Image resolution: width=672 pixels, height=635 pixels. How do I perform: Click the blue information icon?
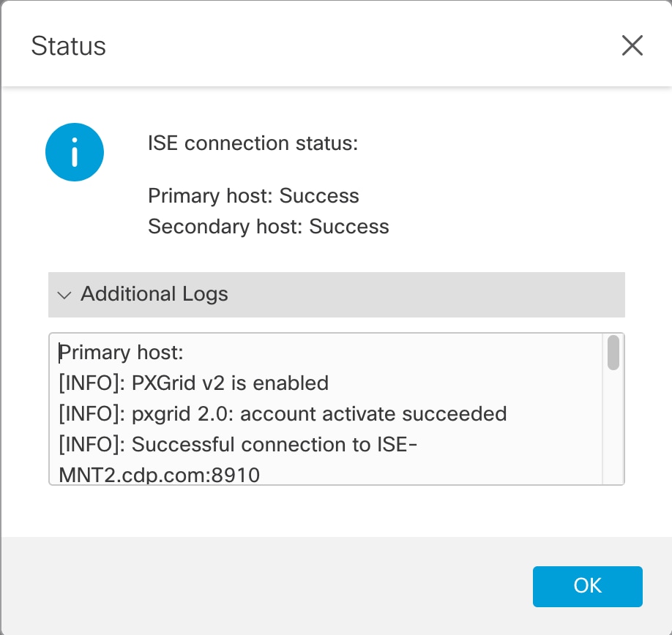(75, 151)
